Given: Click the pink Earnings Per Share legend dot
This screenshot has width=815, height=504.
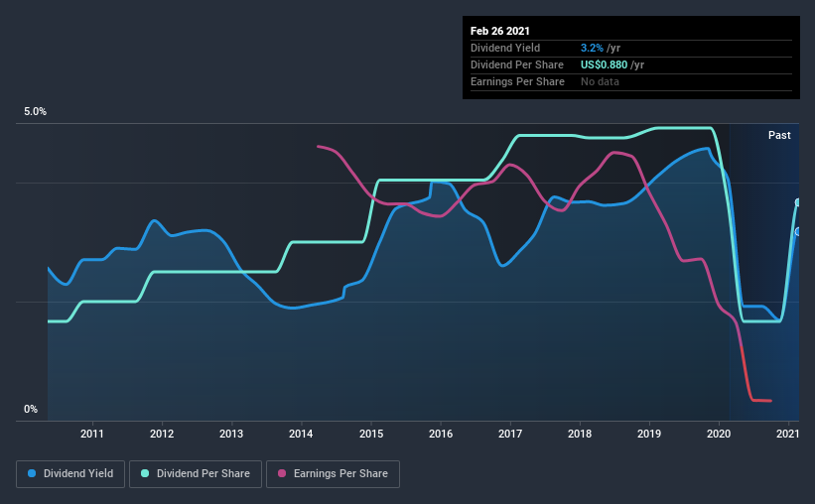Looking at the screenshot, I should point(282,473).
